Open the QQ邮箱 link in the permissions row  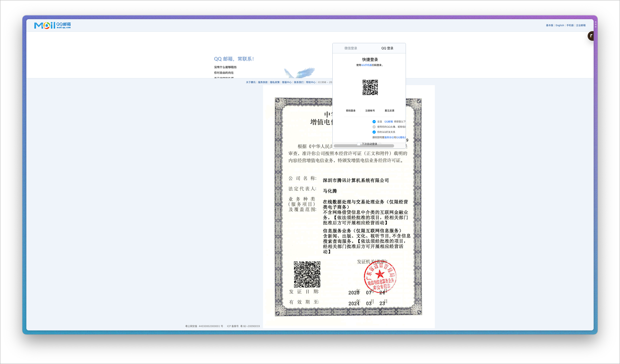tap(388, 122)
